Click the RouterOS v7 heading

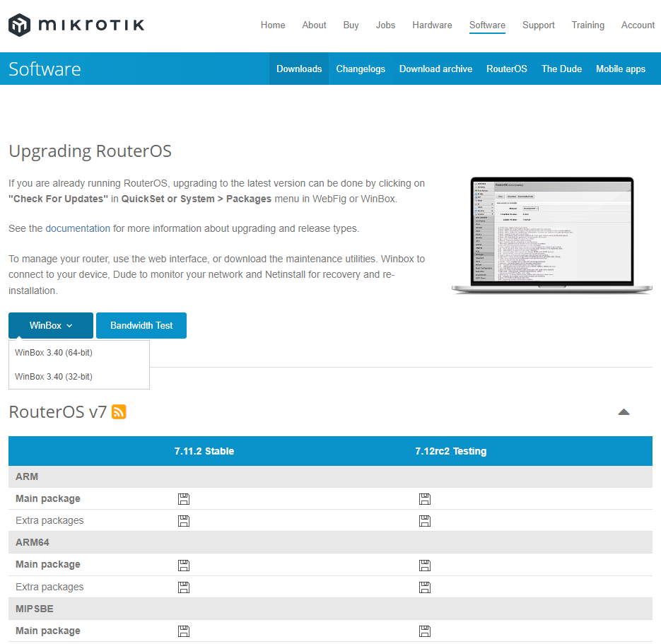[58, 412]
